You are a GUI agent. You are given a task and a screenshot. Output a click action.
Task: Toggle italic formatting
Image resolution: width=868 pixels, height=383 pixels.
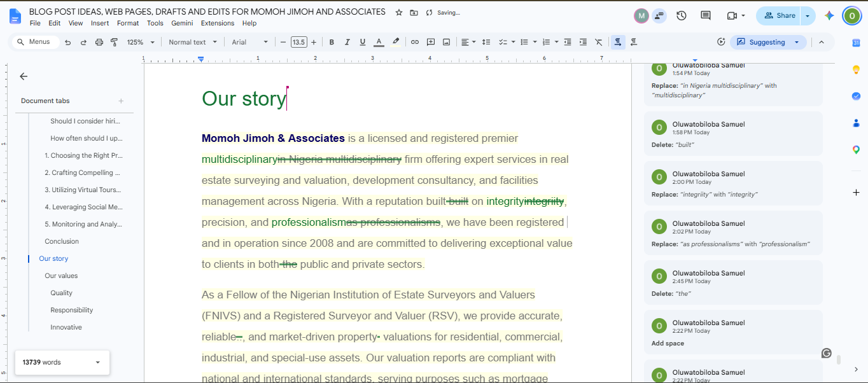tap(347, 42)
